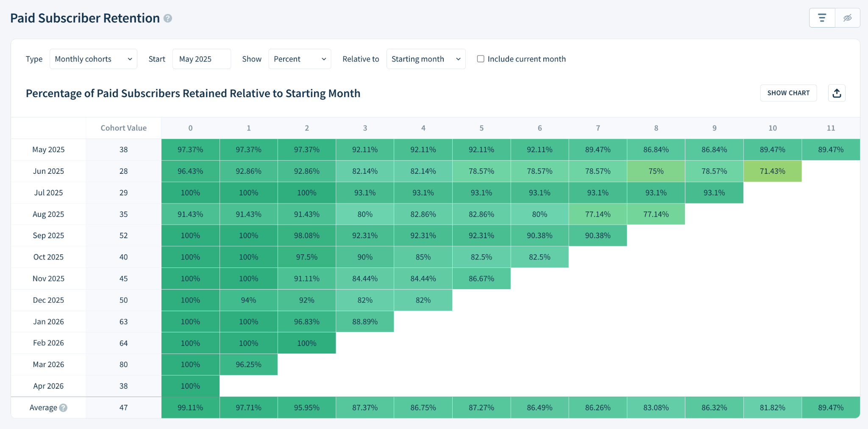This screenshot has width=868, height=429.
Task: Click the 91.11% cell in Nov 2025 row
Action: [x=307, y=279]
